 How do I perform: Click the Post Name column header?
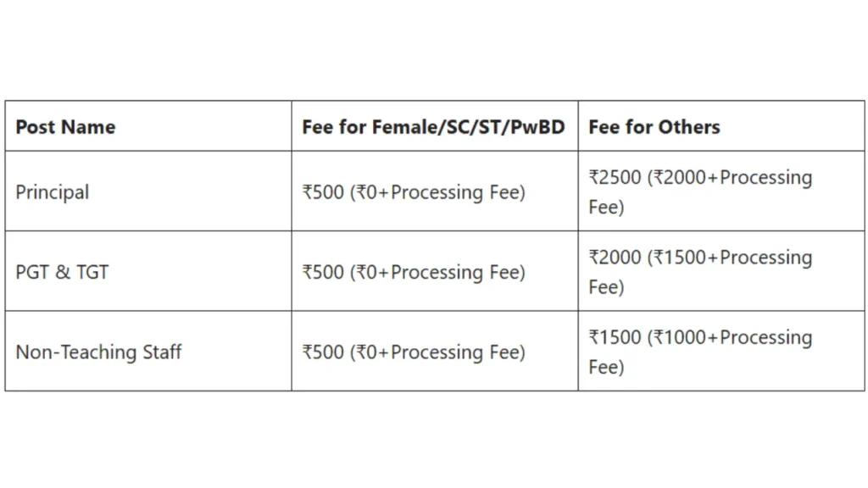(x=65, y=127)
